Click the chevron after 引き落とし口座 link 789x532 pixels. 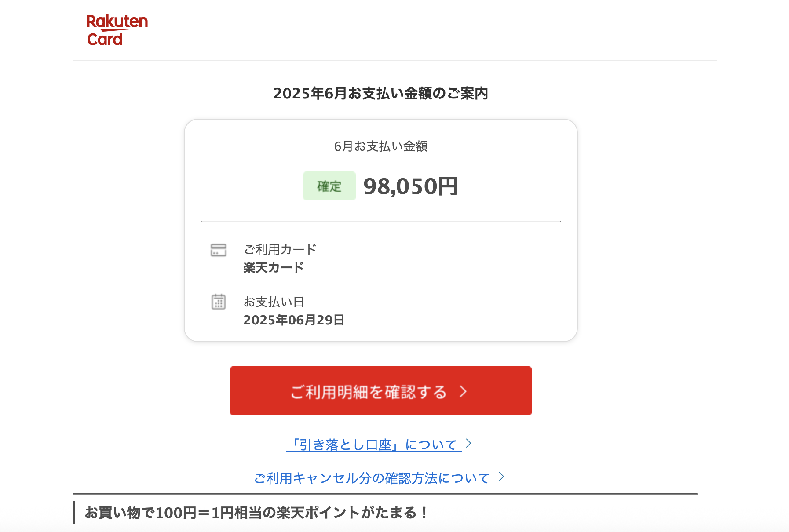(x=468, y=443)
